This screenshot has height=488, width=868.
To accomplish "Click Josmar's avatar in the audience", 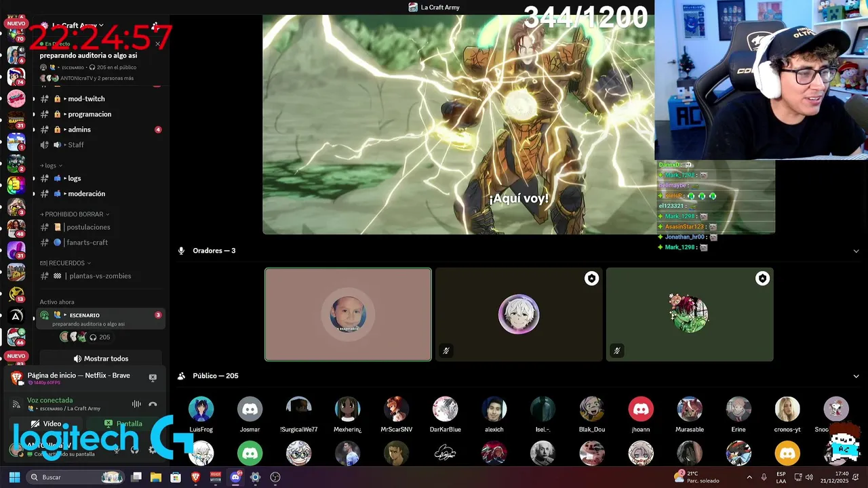I will (250, 409).
